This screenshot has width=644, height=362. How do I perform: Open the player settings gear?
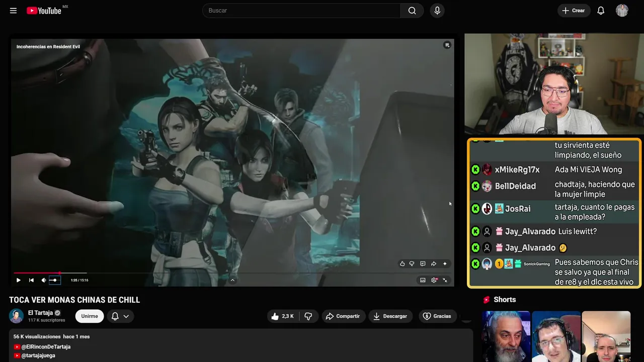tap(434, 280)
